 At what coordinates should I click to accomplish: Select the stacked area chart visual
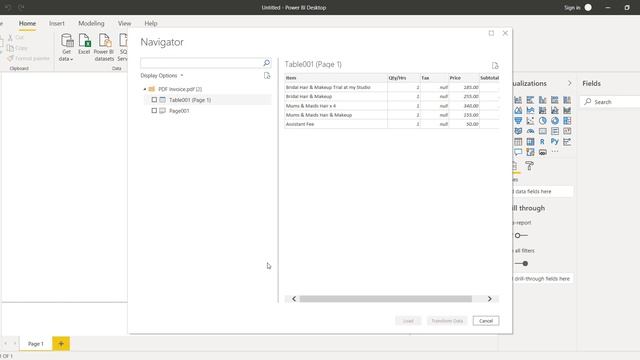pyautogui.click(x=530, y=110)
